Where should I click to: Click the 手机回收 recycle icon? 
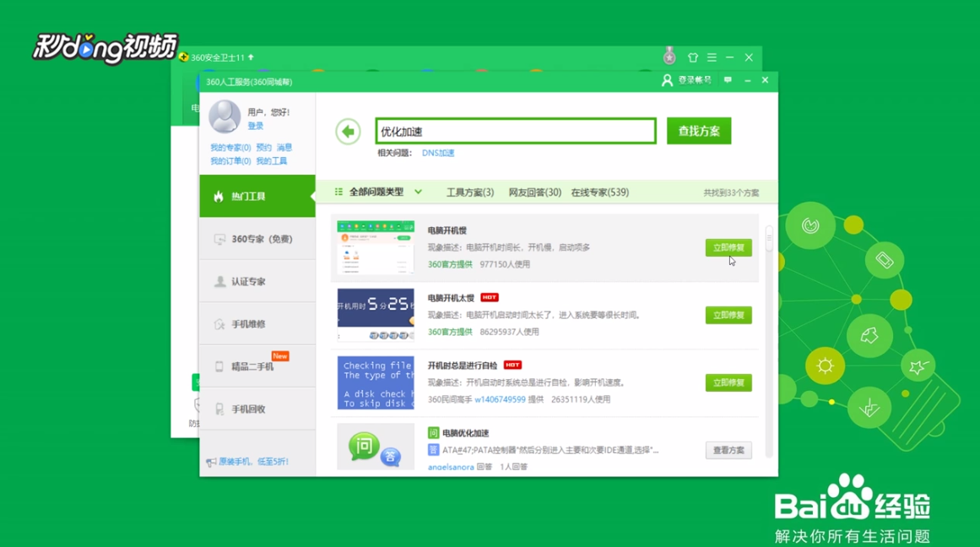[x=219, y=409]
